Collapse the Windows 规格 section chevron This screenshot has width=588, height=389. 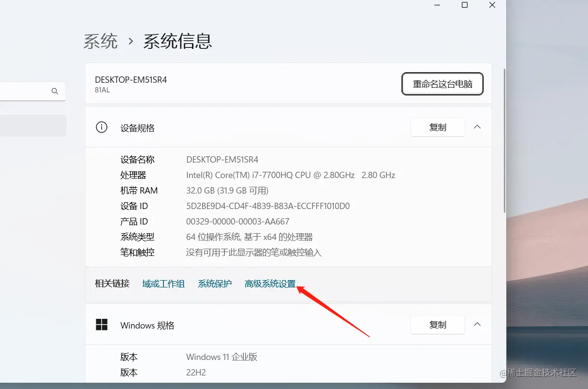click(477, 325)
